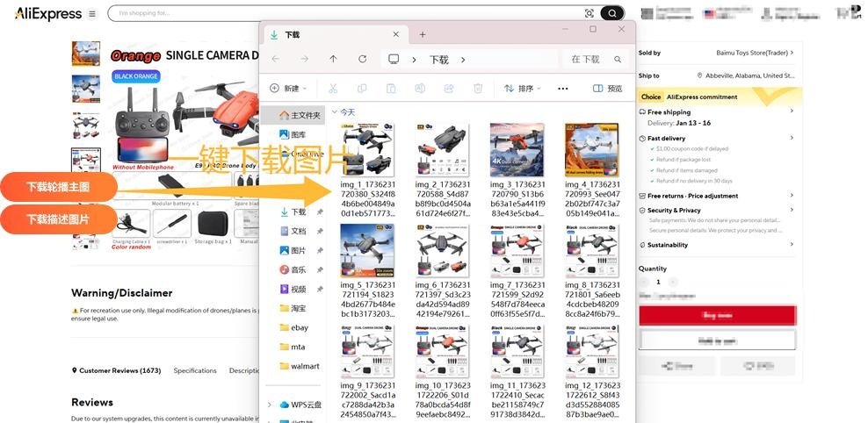Open the mta folder in sidebar
868x423 pixels.
[294, 347]
